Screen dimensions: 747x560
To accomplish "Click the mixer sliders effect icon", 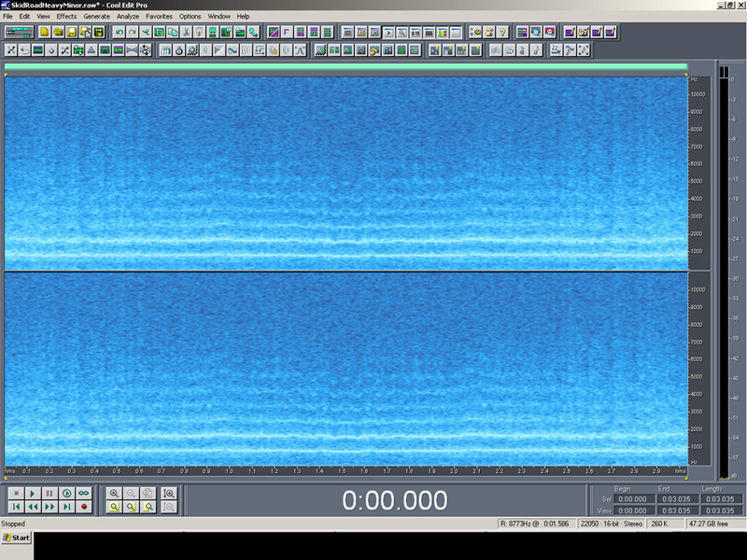I will click(165, 50).
